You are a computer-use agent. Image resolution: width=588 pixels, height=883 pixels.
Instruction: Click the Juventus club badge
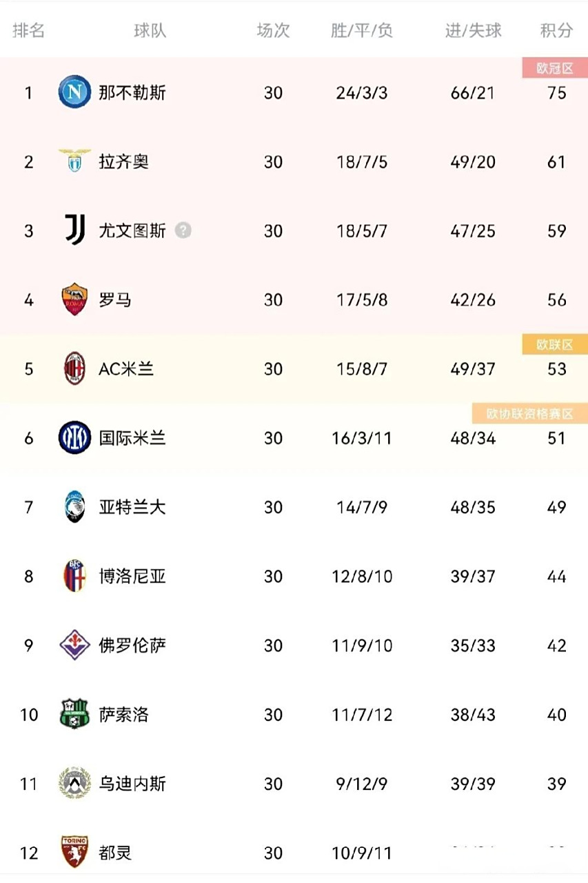pyautogui.click(x=74, y=230)
